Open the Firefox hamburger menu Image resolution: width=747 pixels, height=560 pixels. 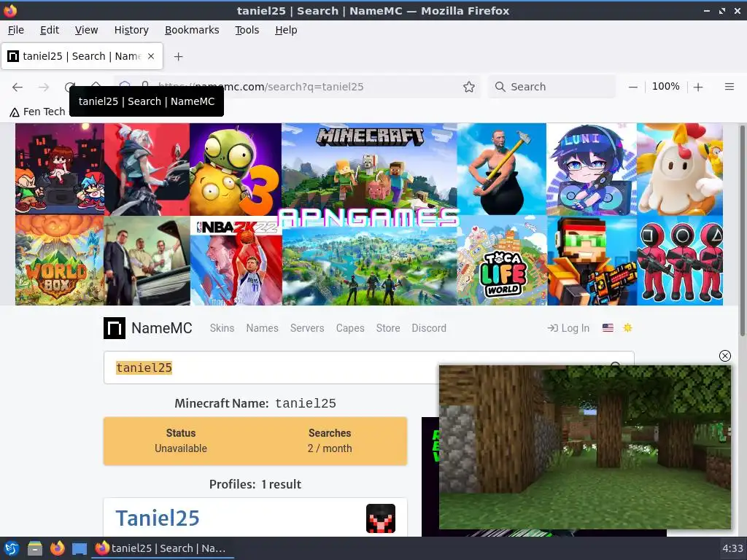click(729, 87)
